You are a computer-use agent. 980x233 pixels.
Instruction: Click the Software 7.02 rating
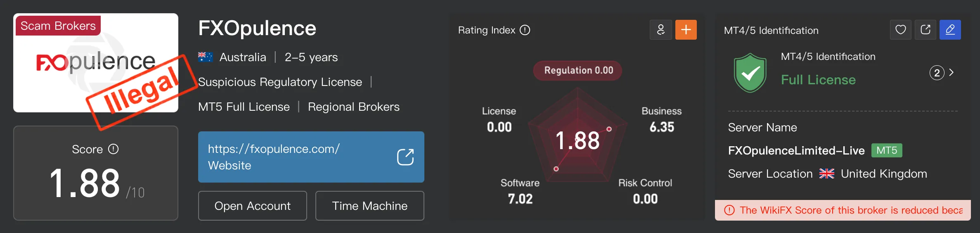520,192
